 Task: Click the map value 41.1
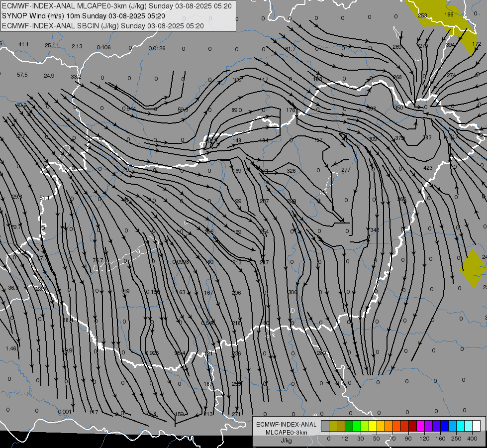23,44
